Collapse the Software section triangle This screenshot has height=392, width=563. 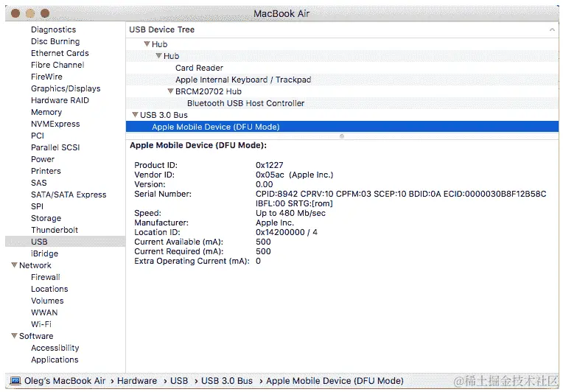point(14,336)
